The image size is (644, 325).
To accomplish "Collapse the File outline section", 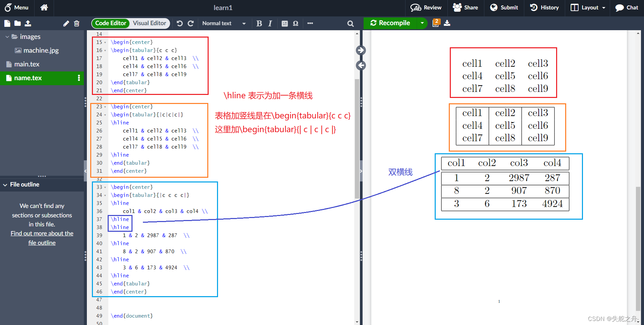I will pos(5,184).
